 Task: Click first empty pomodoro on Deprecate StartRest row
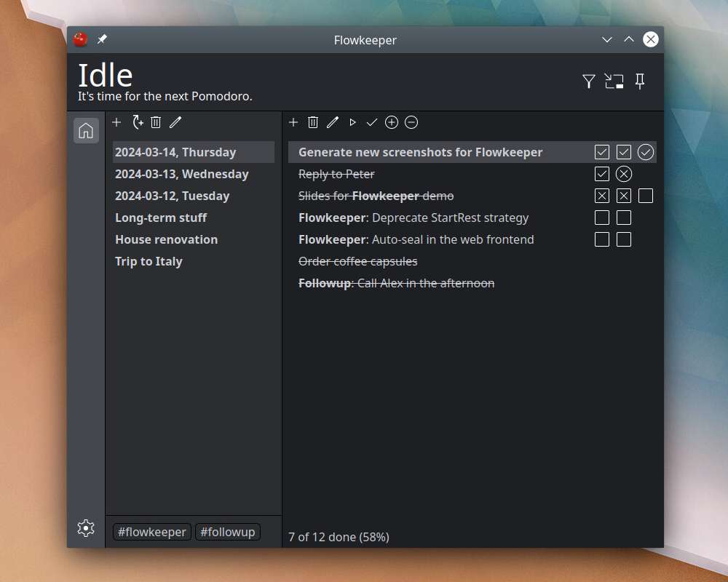tap(602, 218)
